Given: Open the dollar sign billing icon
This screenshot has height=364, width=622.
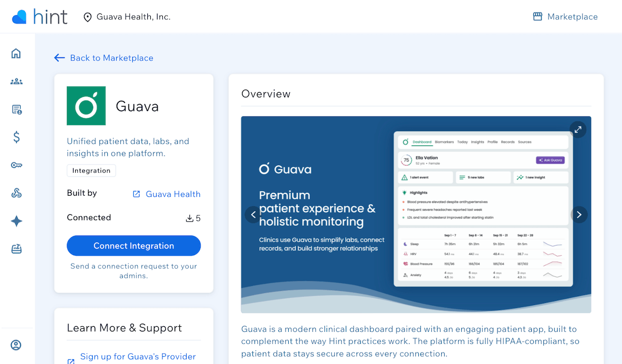Looking at the screenshot, I should 16,137.
